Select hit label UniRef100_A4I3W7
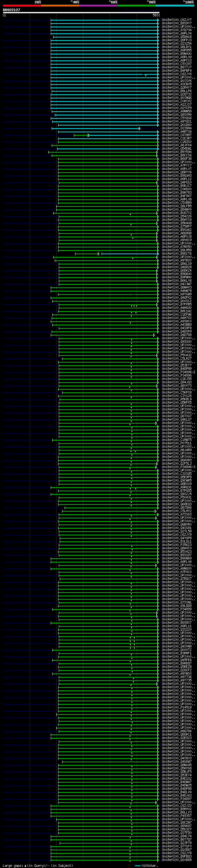The image size is (197, 868). pos(177,284)
